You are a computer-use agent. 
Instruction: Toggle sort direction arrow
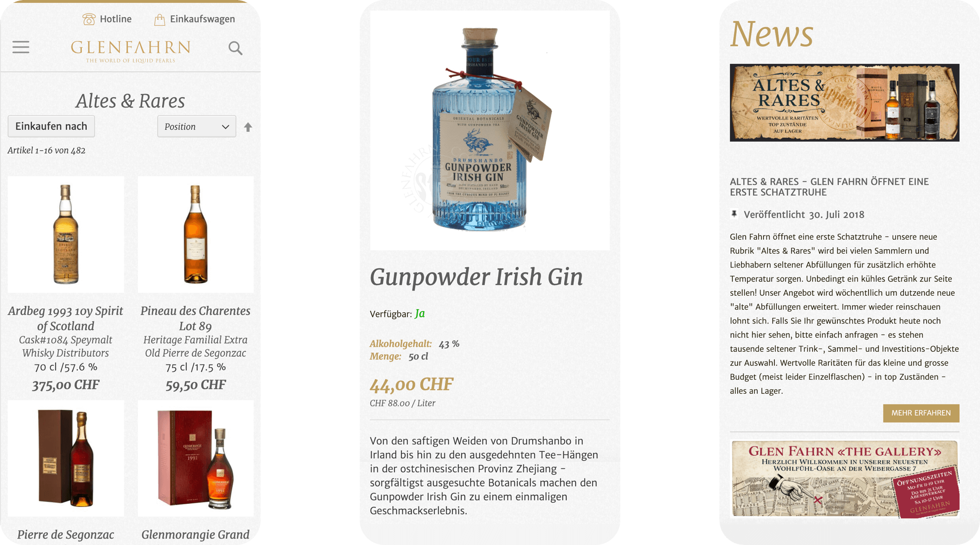pos(248,127)
